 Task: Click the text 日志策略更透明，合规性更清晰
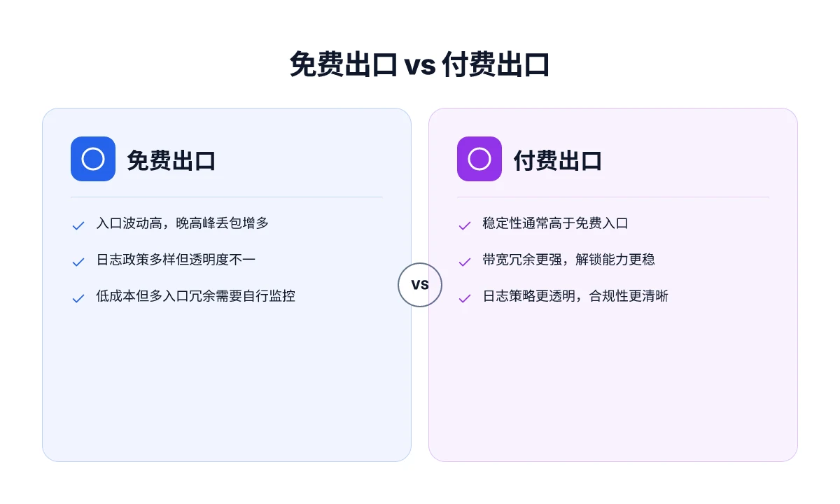click(x=575, y=296)
